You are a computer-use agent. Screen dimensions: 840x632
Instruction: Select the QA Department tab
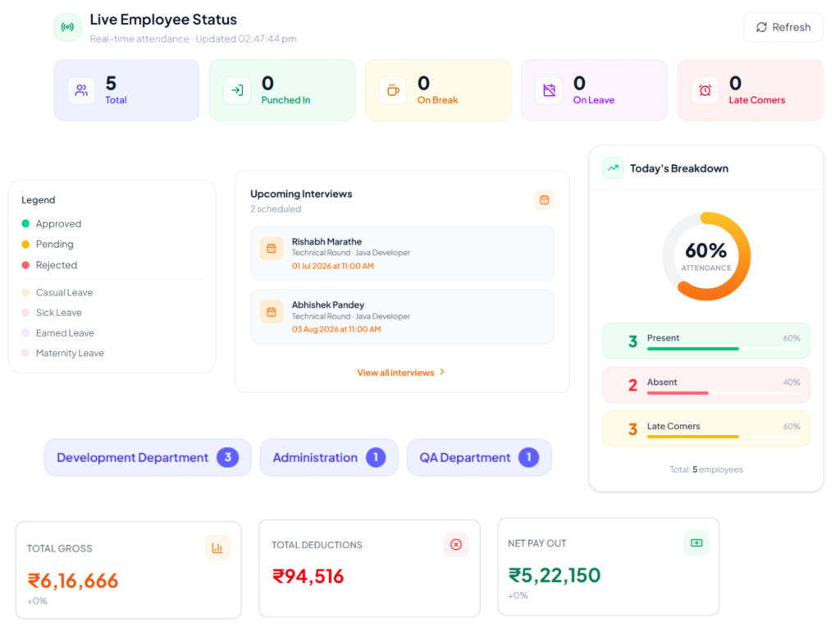click(479, 457)
